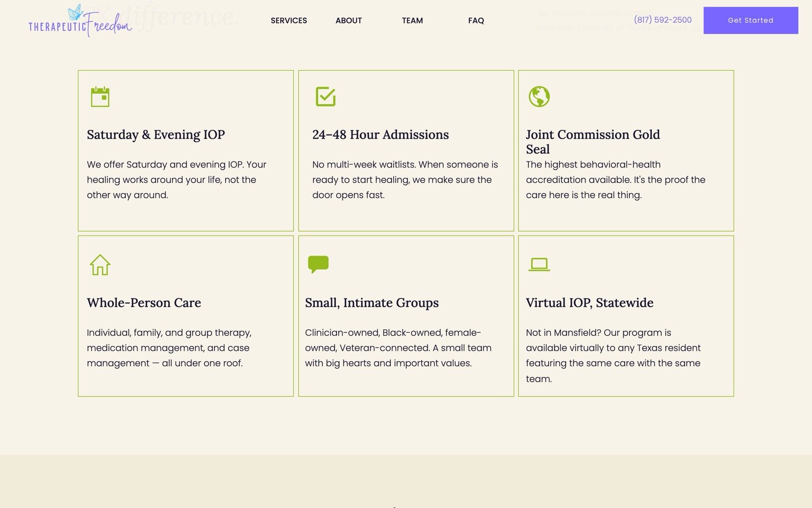Call the (817) 592-2500 phone link
Viewport: 812px width, 508px height.
(x=663, y=20)
